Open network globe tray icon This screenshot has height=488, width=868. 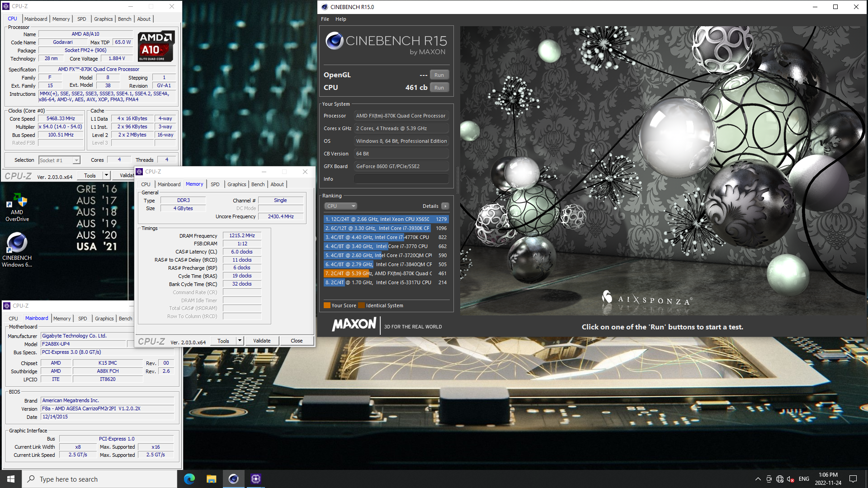780,479
